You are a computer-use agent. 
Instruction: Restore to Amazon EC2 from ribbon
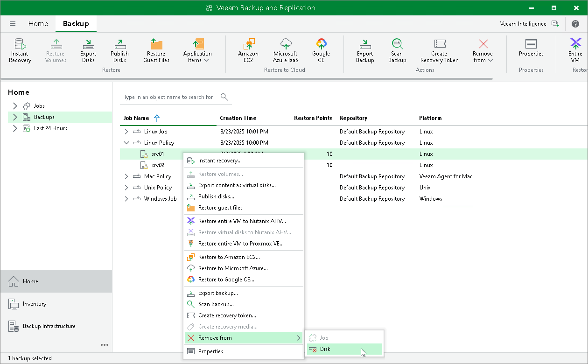pos(248,50)
